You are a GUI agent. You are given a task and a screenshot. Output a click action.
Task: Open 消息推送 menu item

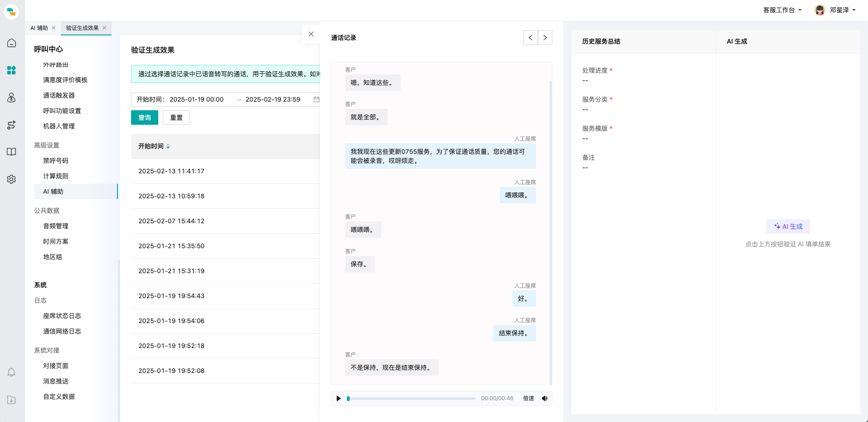click(56, 381)
